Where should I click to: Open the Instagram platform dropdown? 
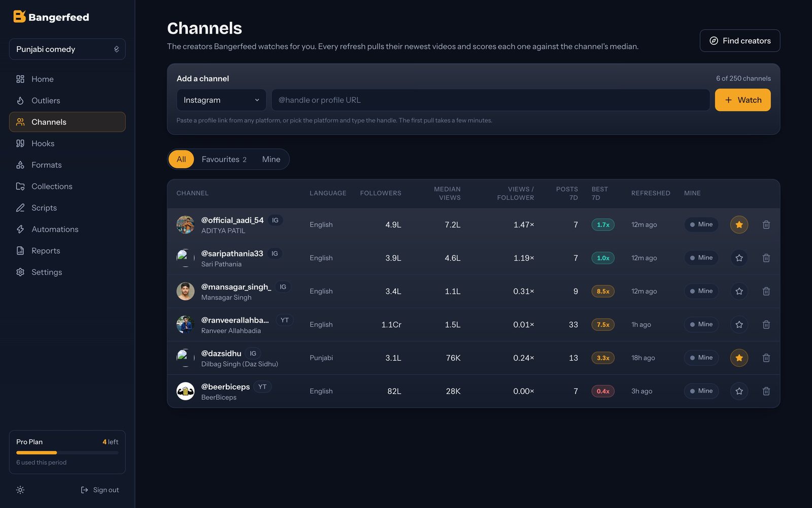221,100
